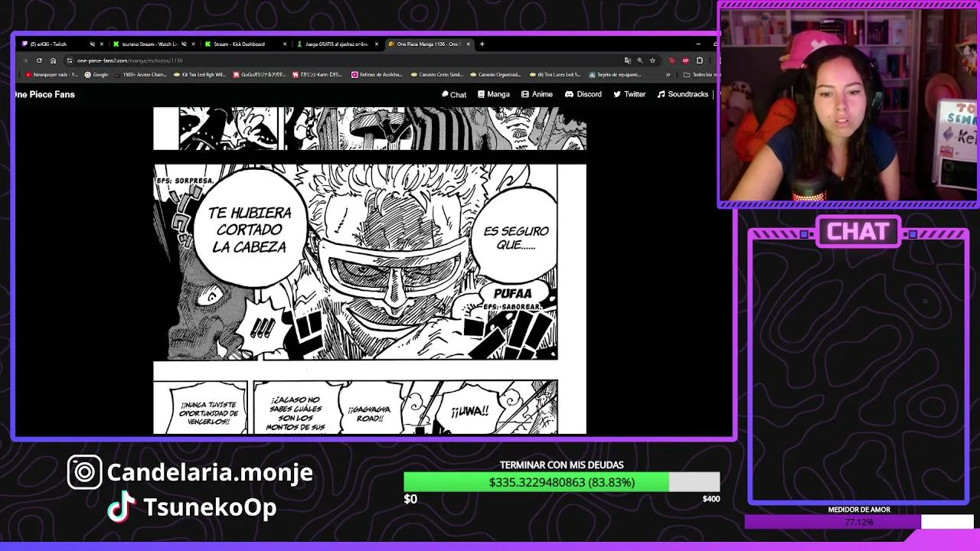The image size is (980, 551).
Task: Switch to the Juega GRATIS al ajedrez tab
Action: point(337,44)
